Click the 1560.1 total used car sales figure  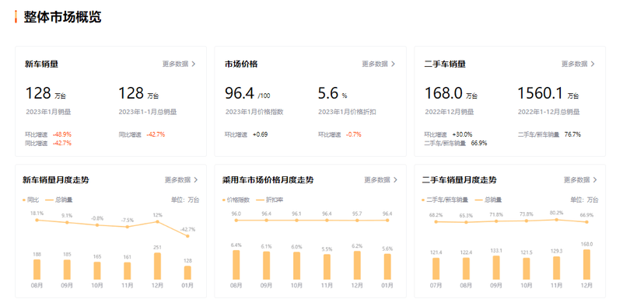coord(540,93)
